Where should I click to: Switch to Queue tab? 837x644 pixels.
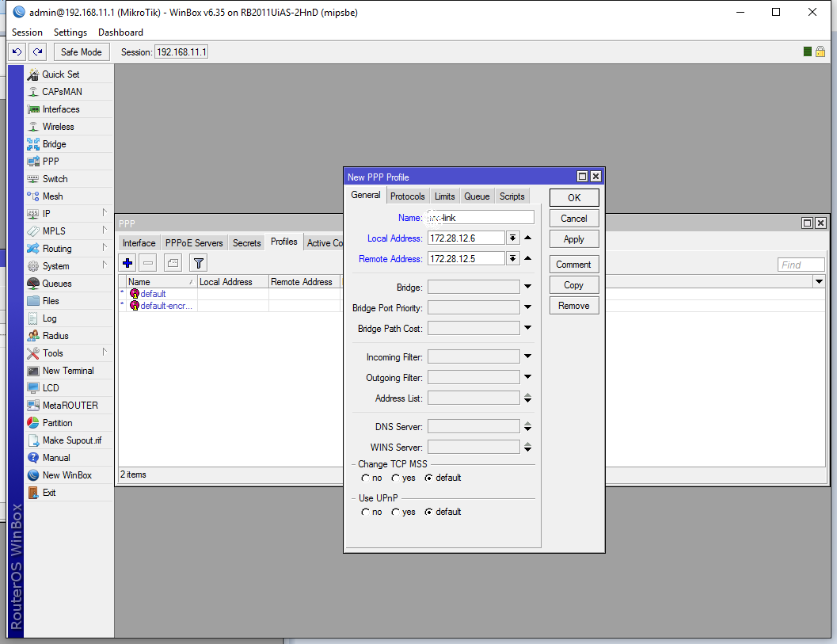[x=477, y=196]
